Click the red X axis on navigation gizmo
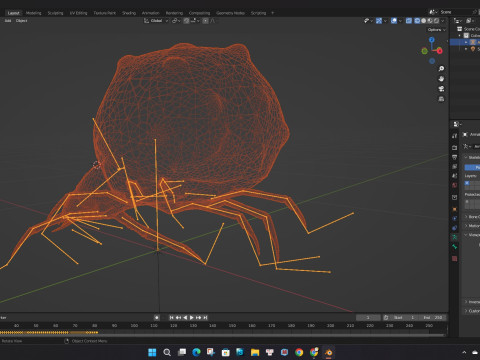Image resolution: width=480 pixels, height=360 pixels. pyautogui.click(x=440, y=51)
